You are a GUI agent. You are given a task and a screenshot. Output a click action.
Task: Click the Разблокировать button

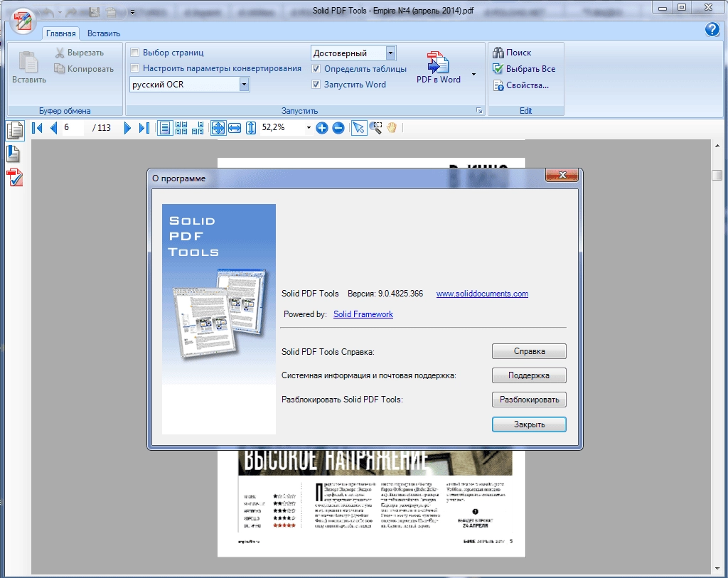(x=529, y=400)
